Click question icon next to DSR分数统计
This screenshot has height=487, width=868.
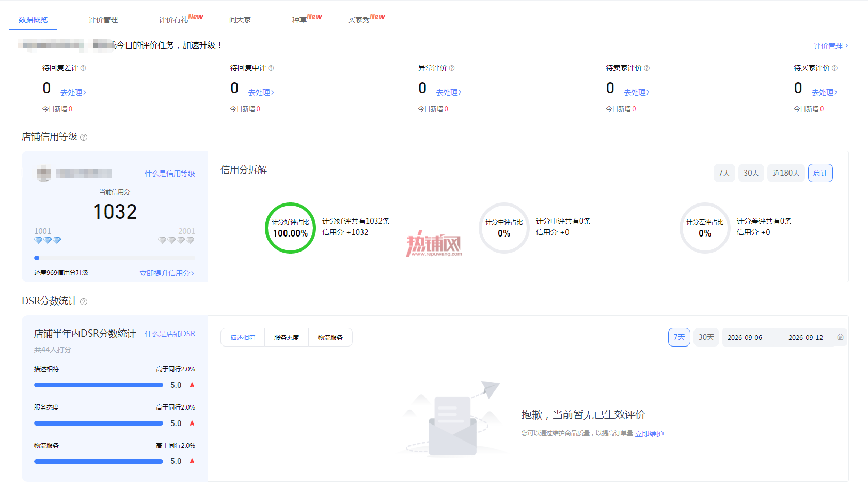(x=84, y=302)
